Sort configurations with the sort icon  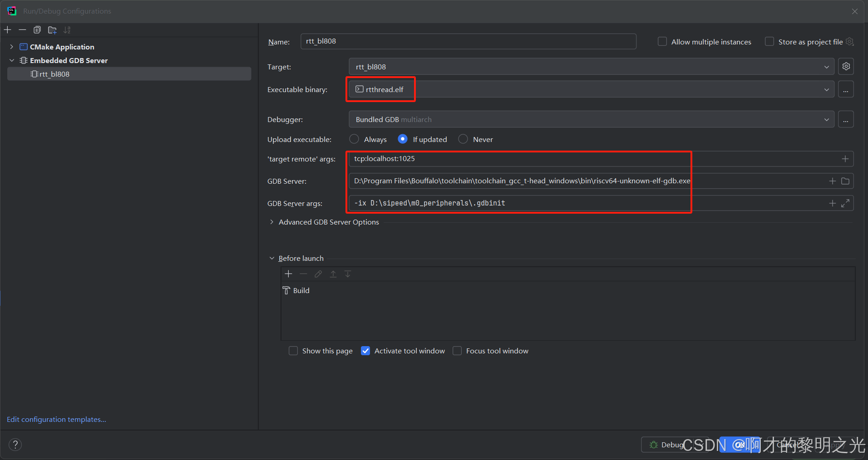(x=67, y=29)
